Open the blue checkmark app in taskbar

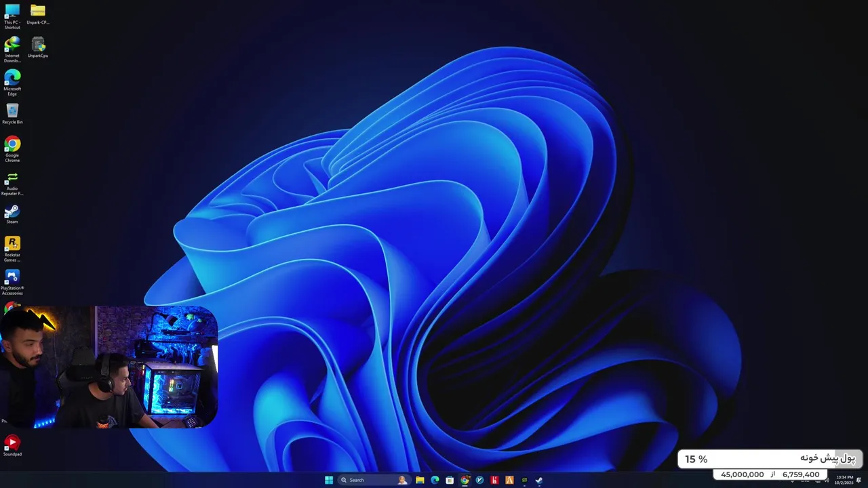(x=479, y=480)
